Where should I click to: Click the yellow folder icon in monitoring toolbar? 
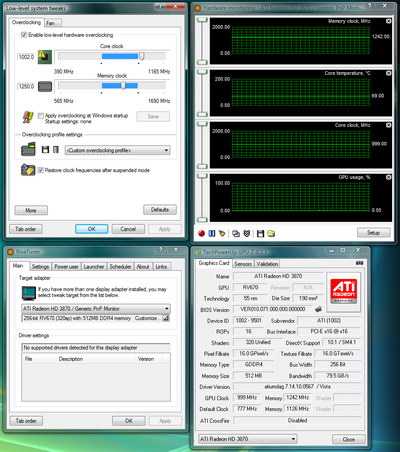271,234
